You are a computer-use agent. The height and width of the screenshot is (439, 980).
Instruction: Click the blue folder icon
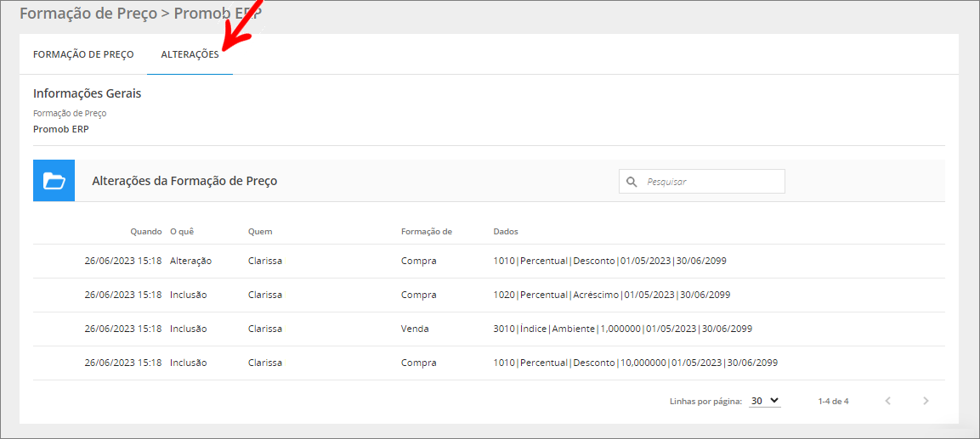click(x=54, y=181)
